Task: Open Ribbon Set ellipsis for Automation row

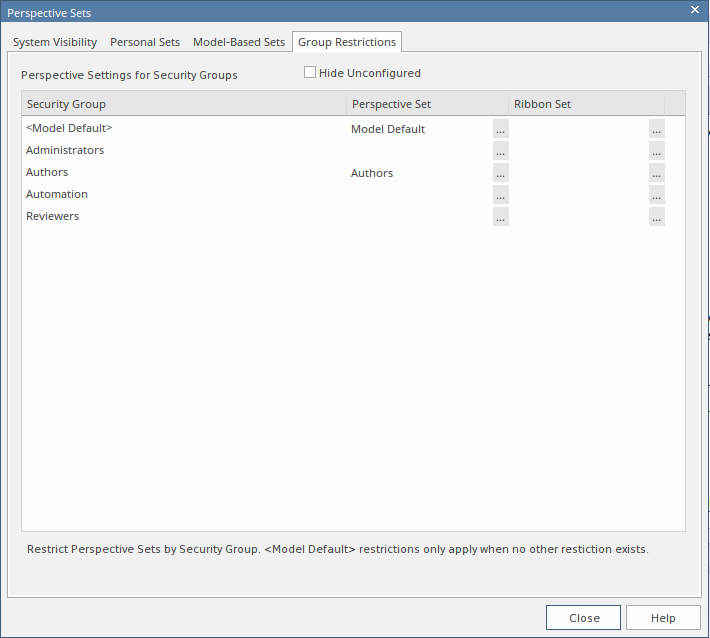Action: pyautogui.click(x=656, y=195)
